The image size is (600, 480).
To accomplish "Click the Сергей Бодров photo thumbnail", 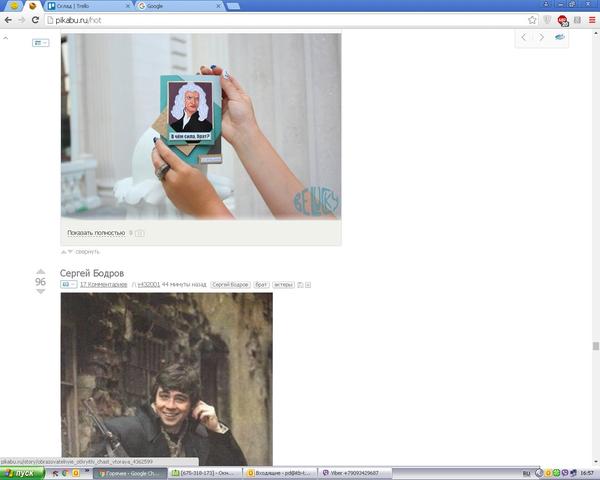I will click(166, 378).
